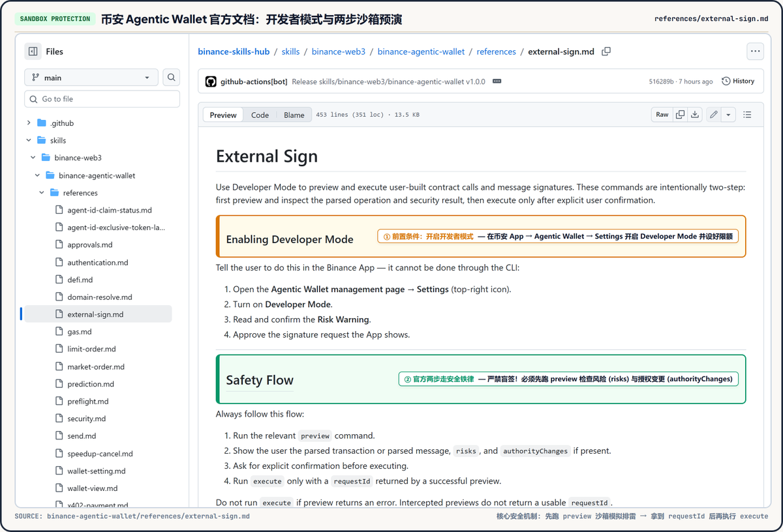Copy raw file contents icon
Screen dimensions: 783x532
coord(680,115)
